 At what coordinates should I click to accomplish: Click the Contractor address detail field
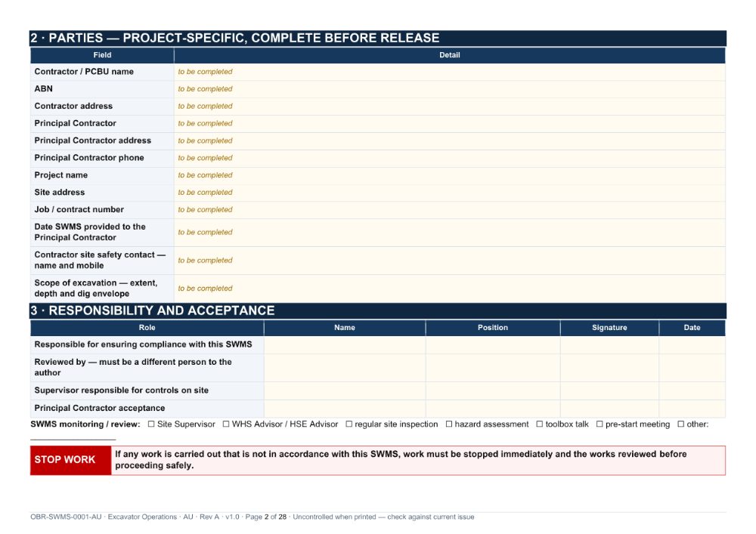(449, 106)
